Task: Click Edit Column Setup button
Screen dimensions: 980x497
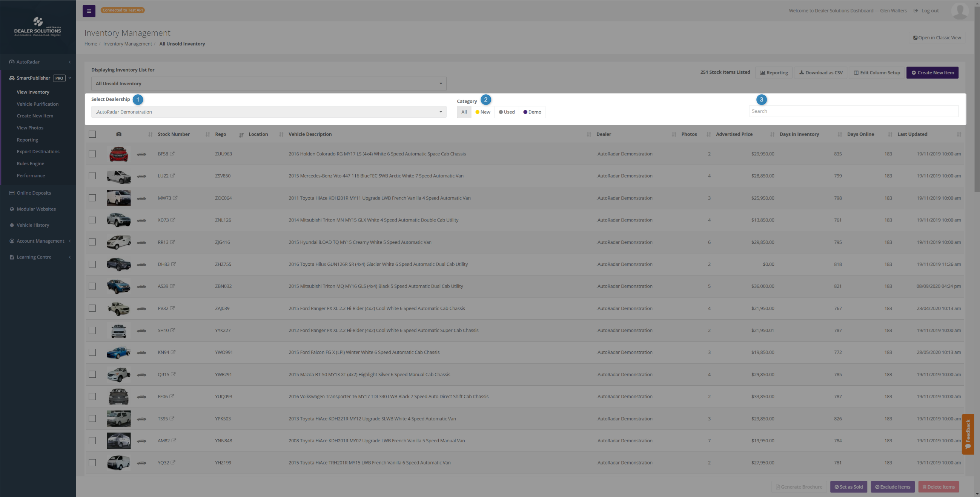Action: click(877, 73)
